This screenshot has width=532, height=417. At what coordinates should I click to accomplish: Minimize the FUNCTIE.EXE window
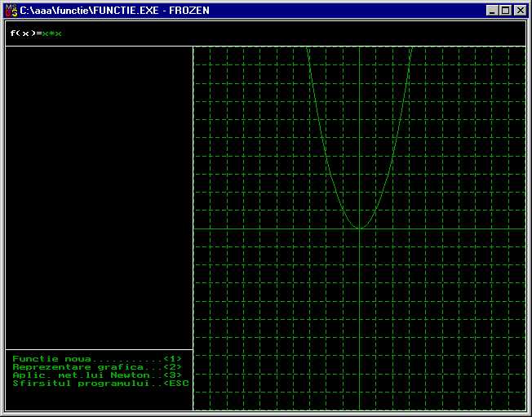[492, 11]
